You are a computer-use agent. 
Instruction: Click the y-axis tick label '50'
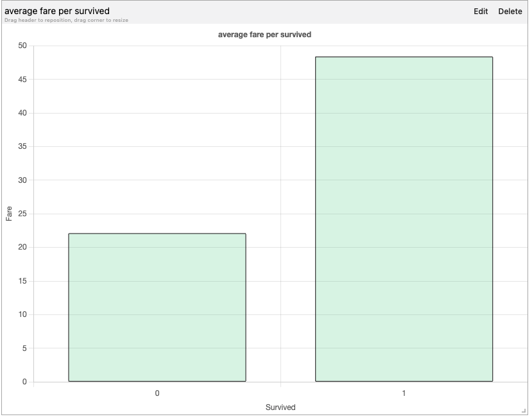(21, 45)
